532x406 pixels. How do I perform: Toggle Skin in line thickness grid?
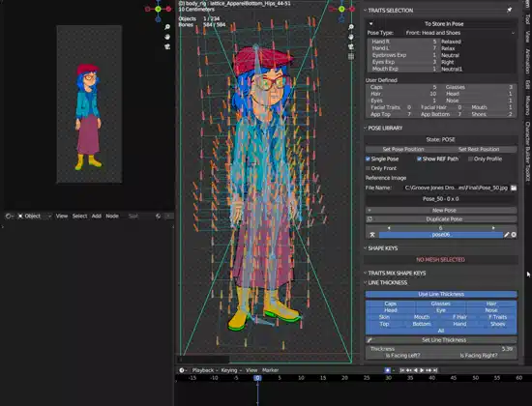pos(384,317)
